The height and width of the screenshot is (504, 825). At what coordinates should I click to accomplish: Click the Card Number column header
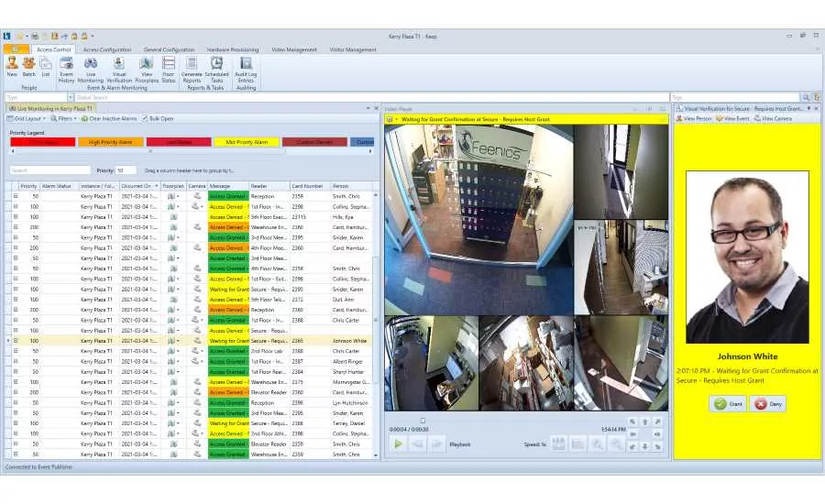[x=310, y=186]
